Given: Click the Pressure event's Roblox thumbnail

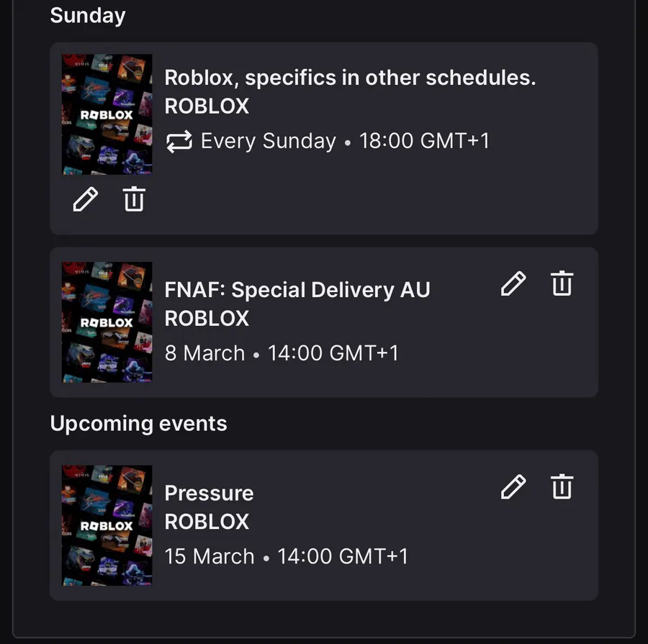Looking at the screenshot, I should 107,525.
